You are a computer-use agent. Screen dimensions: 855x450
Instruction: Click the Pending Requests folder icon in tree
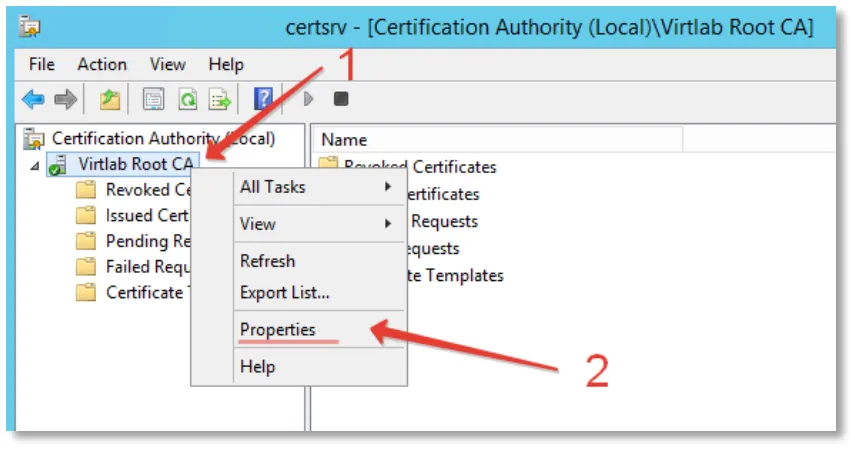86,241
